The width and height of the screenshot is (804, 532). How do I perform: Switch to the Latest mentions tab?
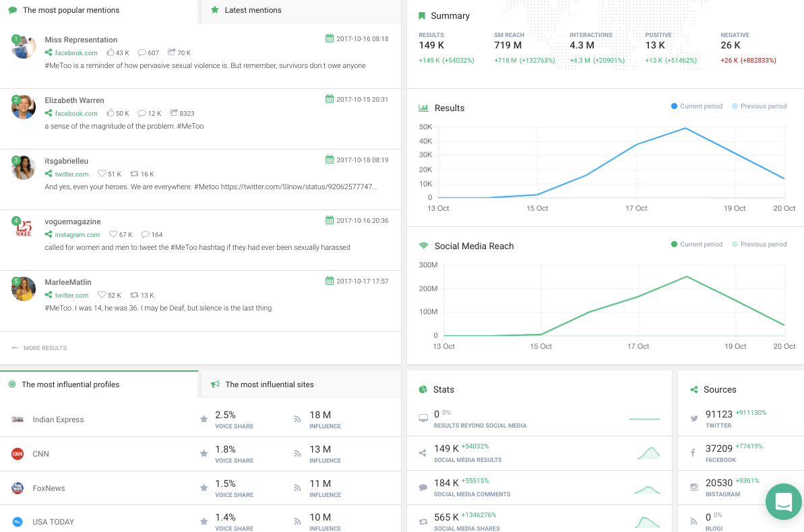[x=254, y=10]
